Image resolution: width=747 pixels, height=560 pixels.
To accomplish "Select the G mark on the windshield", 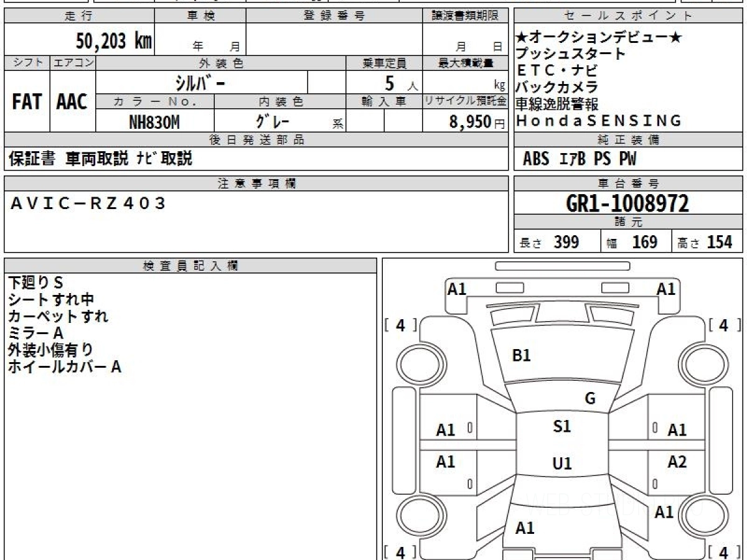I will [590, 399].
